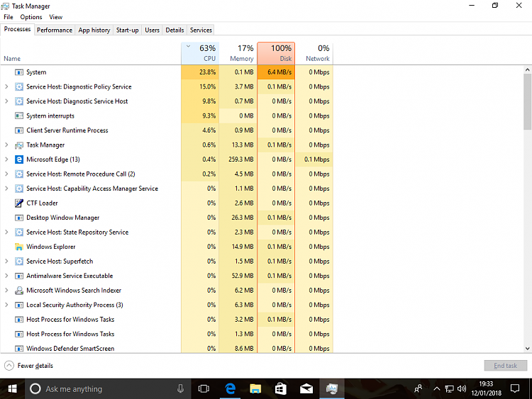532x399 pixels.
Task: Open the Options menu
Action: pos(31,17)
